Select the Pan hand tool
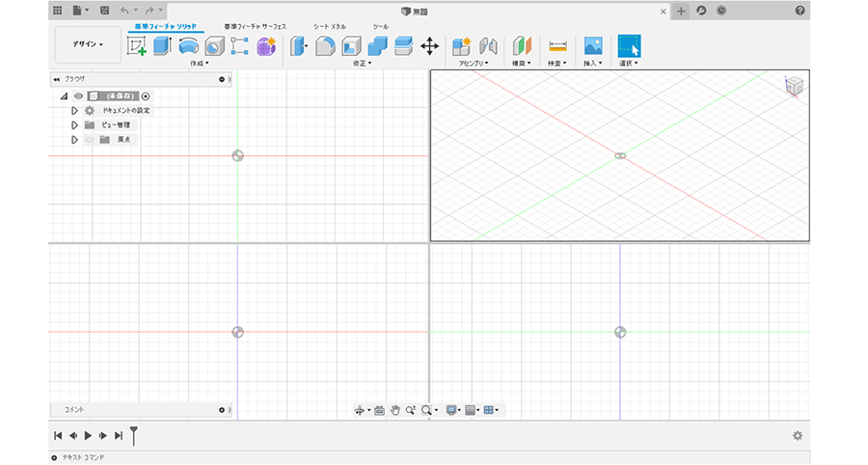This screenshot has height=465, width=868. pyautogui.click(x=395, y=410)
